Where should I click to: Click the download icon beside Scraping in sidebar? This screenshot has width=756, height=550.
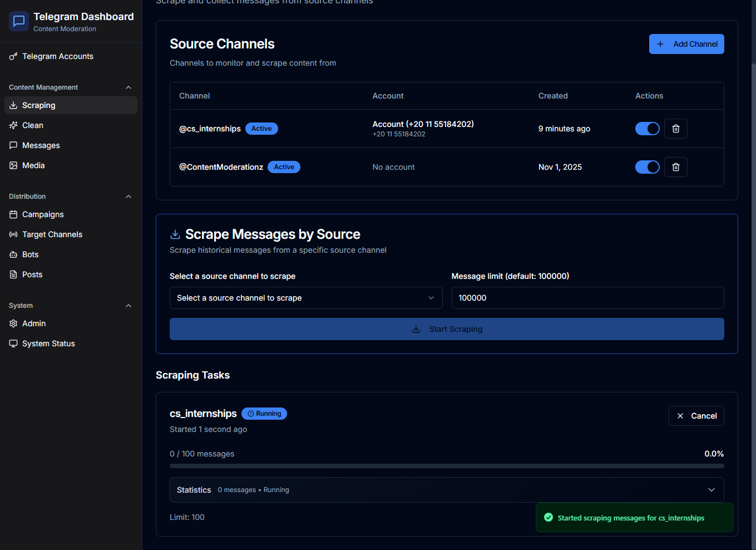[13, 105]
